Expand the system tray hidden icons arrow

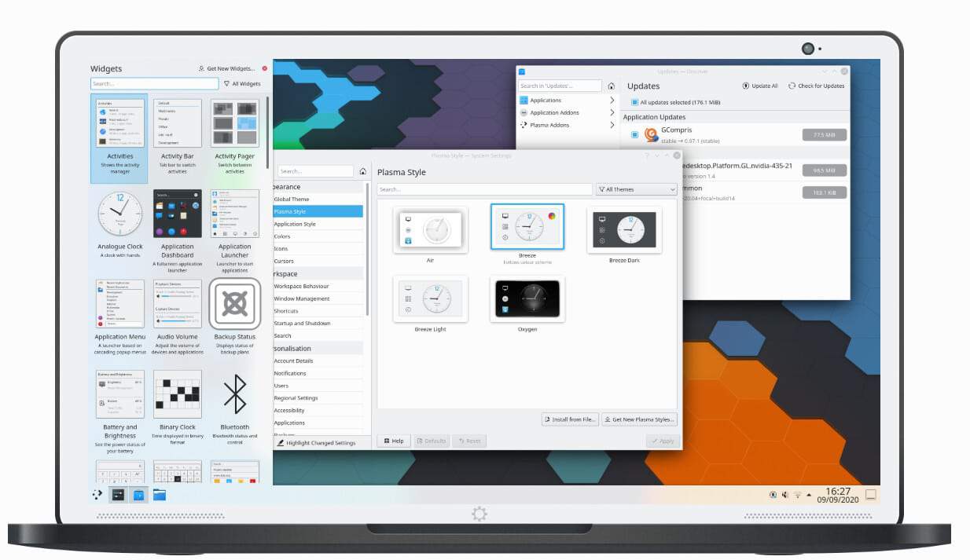(809, 495)
